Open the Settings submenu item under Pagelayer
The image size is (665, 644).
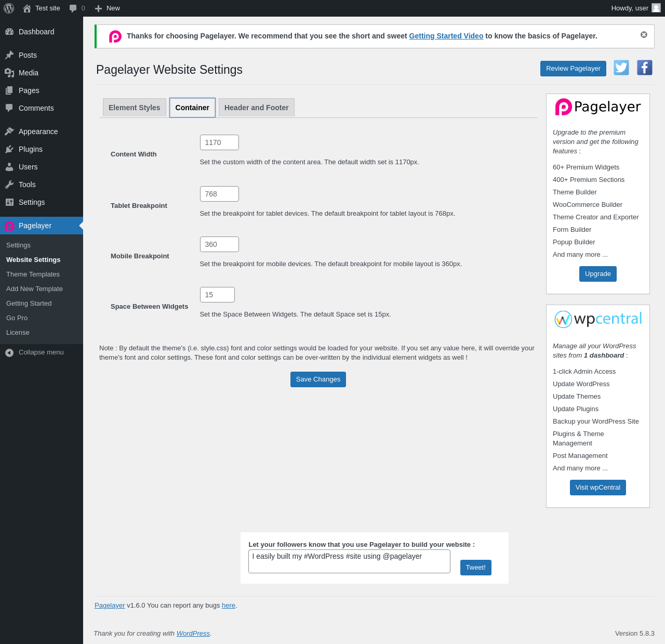tap(18, 245)
